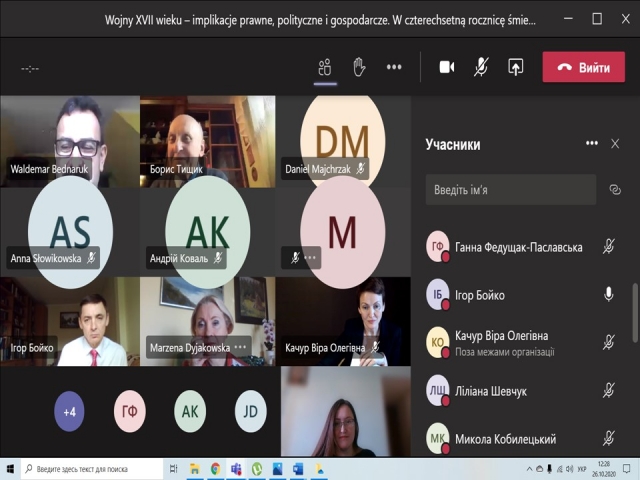Click the participants panel scrollbar
This screenshot has width=640, height=480.
point(635,313)
